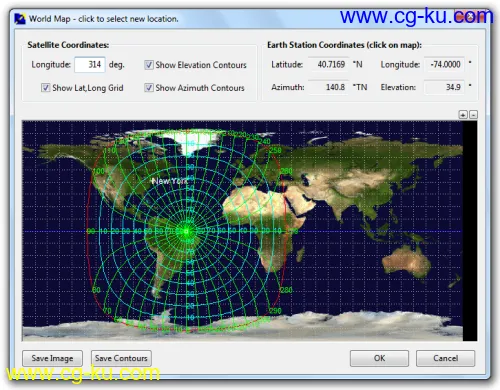Click the Earth Station Latitude field

click(x=328, y=64)
